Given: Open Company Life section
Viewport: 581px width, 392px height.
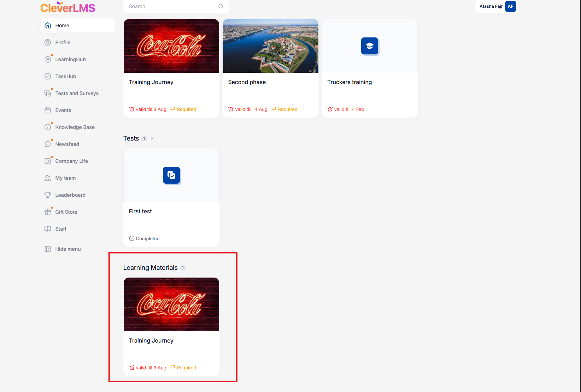Looking at the screenshot, I should [x=78, y=161].
